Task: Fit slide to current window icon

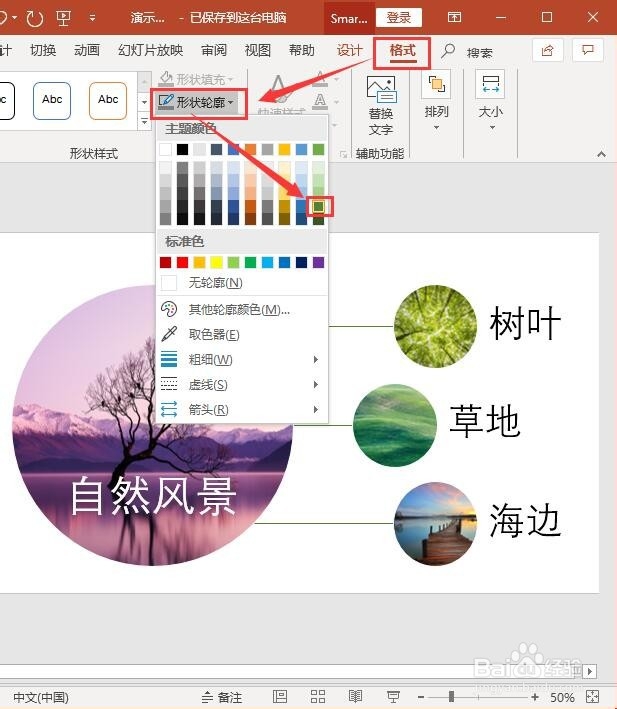Action: click(x=592, y=696)
